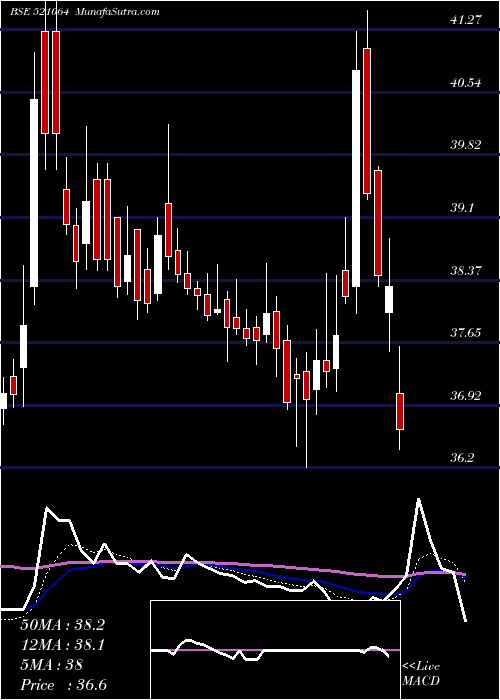Image resolution: width=500 pixels, height=700 pixels.
Task: Click the 38.37 price axis label
Action: [x=467, y=270]
